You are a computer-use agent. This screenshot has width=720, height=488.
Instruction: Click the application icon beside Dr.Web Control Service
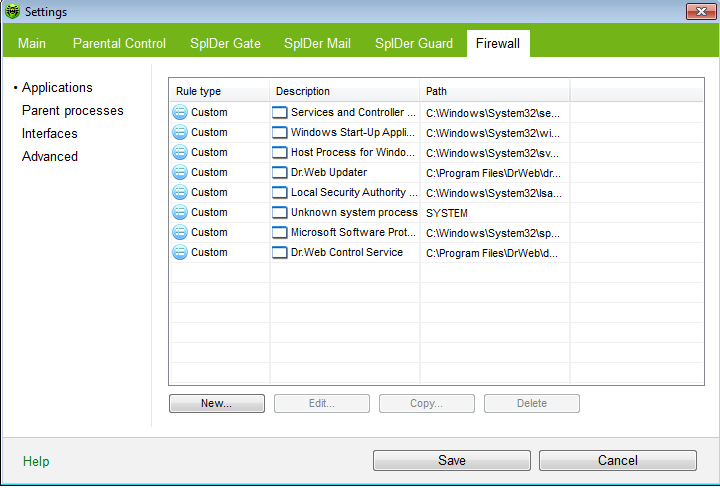(280, 252)
